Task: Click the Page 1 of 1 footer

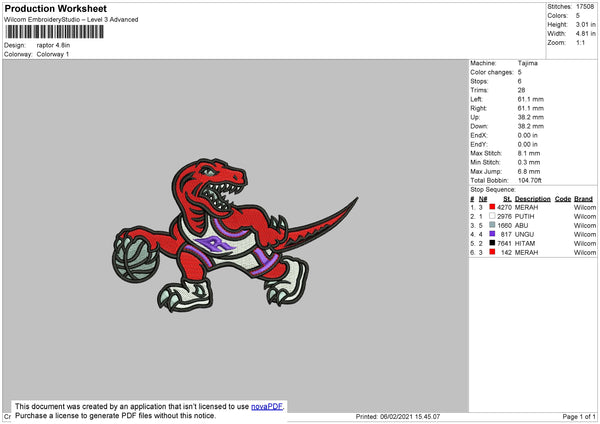Action: click(x=579, y=416)
